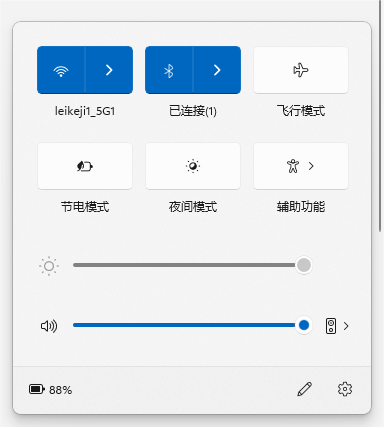
Task: Click the battery status icon
Action: pos(37,389)
